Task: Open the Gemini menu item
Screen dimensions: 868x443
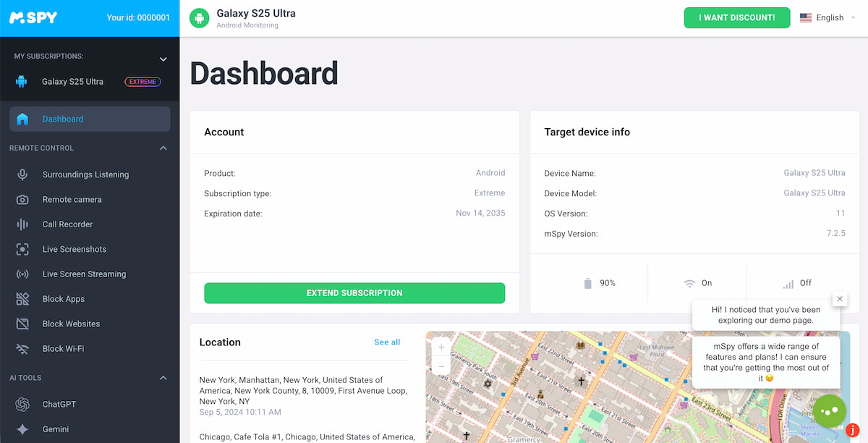Action: (56, 429)
